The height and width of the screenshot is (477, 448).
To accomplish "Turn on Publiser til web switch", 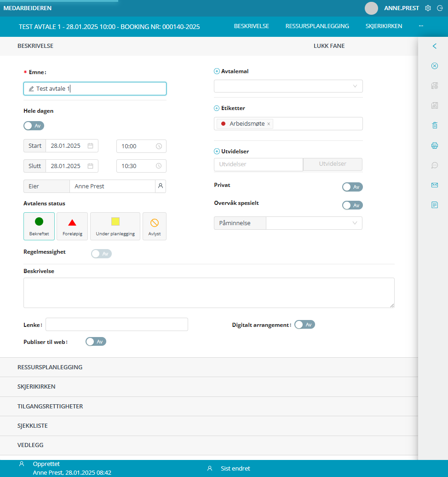I will coord(96,342).
